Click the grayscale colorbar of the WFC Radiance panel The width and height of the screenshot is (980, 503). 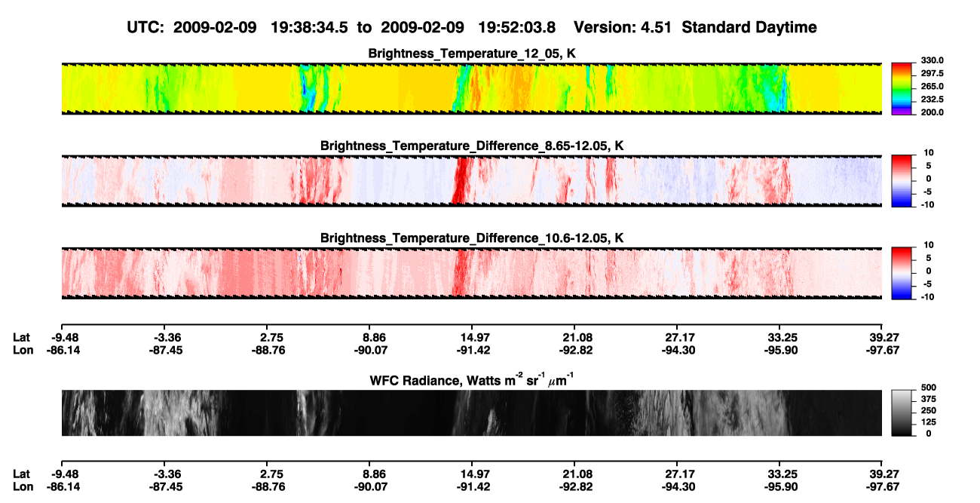coord(902,413)
